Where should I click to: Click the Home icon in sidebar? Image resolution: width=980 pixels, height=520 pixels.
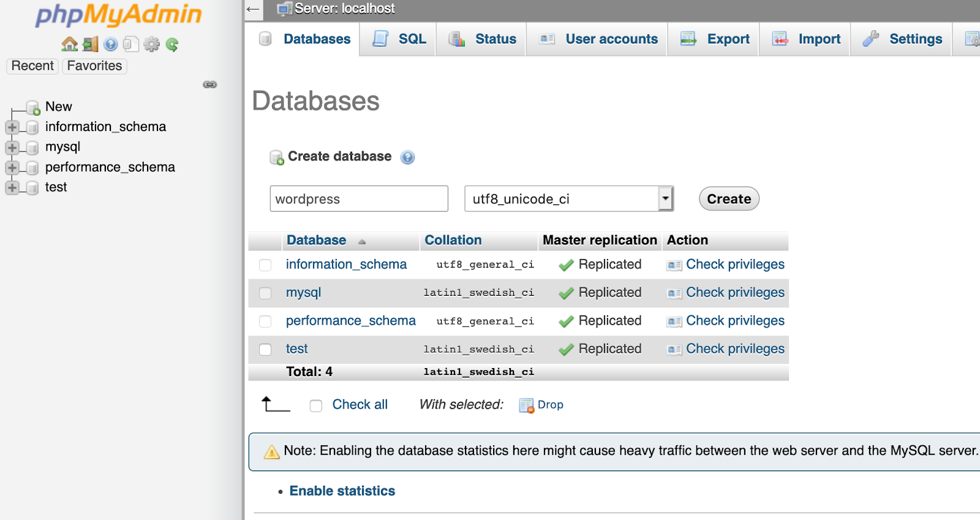69,44
